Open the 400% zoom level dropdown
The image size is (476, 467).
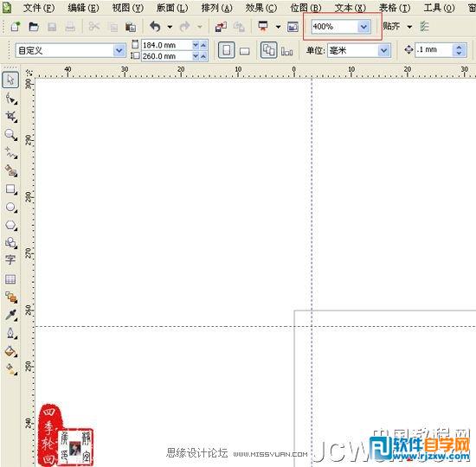tap(363, 27)
